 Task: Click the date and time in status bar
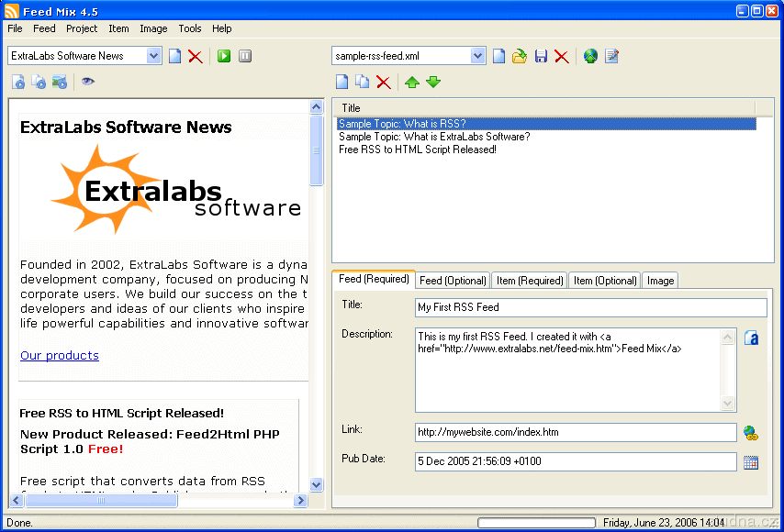(x=664, y=523)
